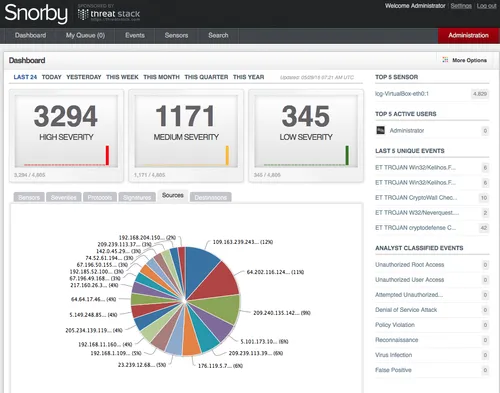Select THIS MONTH time range
This screenshot has width=500, height=393.
point(161,77)
